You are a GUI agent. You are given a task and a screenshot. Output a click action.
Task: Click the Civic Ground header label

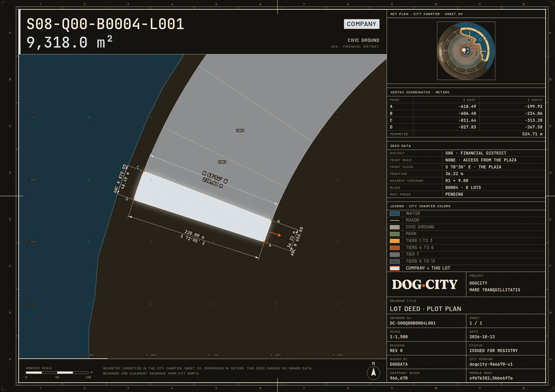364,40
